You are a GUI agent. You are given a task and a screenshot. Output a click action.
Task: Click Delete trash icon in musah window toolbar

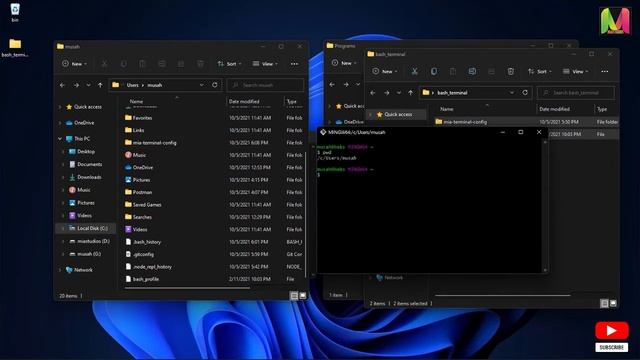tap(200, 64)
